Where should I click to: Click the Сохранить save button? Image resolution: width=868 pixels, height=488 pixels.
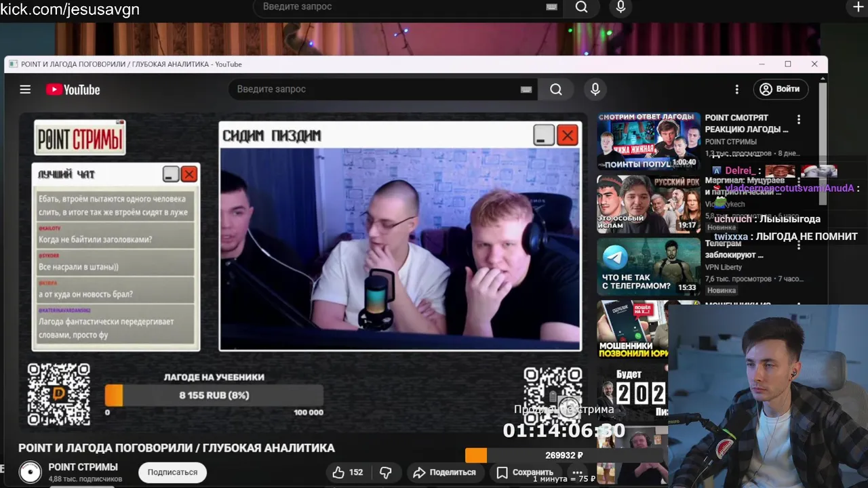[x=525, y=472]
